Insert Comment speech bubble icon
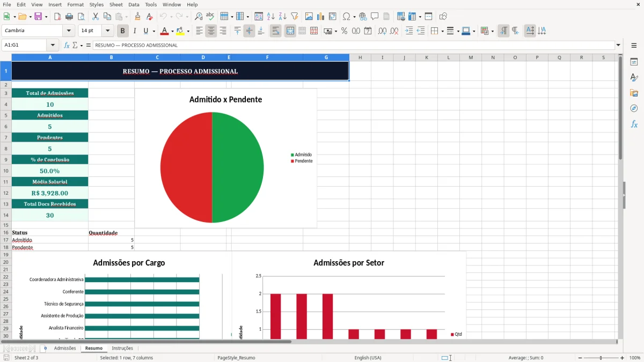This screenshot has height=362, width=644. click(375, 17)
